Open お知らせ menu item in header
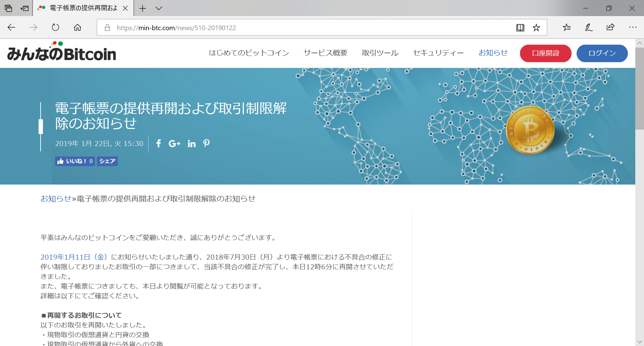The width and height of the screenshot is (644, 346). [x=493, y=53]
